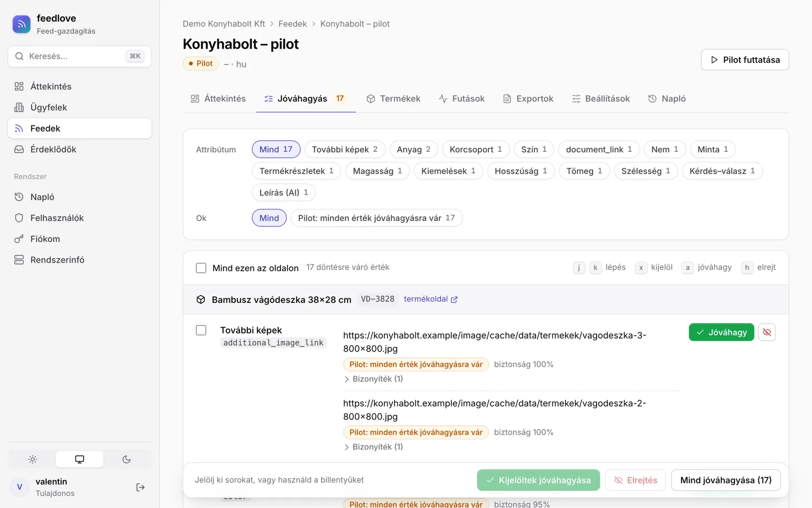Image resolution: width=812 pixels, height=508 pixels.
Task: Click the Pilot futtatása button
Action: point(745,60)
